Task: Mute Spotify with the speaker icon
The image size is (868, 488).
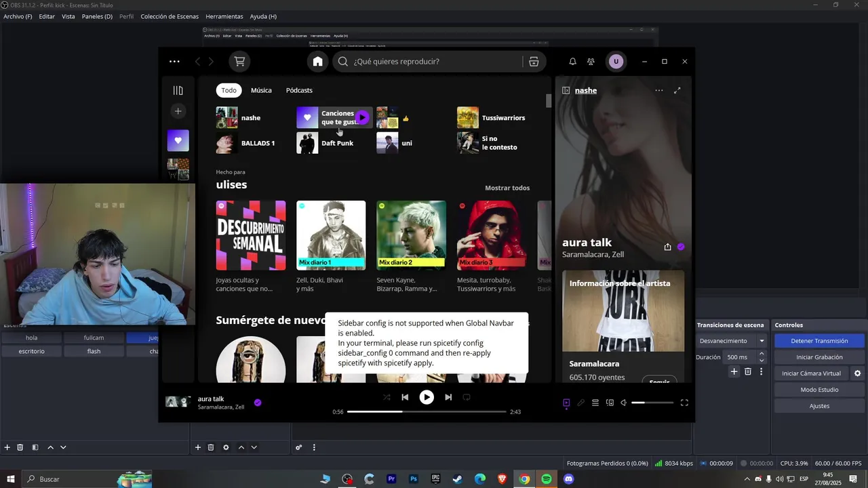Action: coord(624,403)
